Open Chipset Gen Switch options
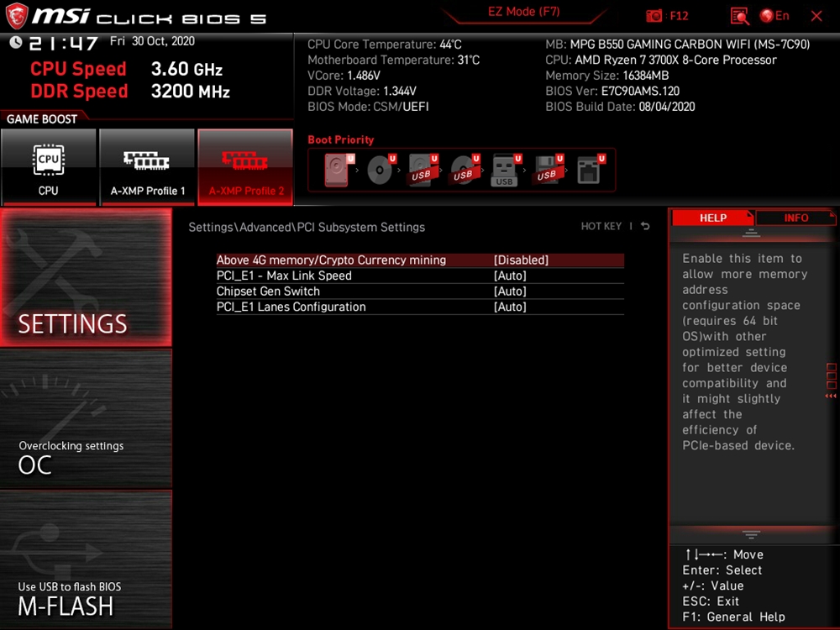The image size is (840, 630). tap(510, 291)
